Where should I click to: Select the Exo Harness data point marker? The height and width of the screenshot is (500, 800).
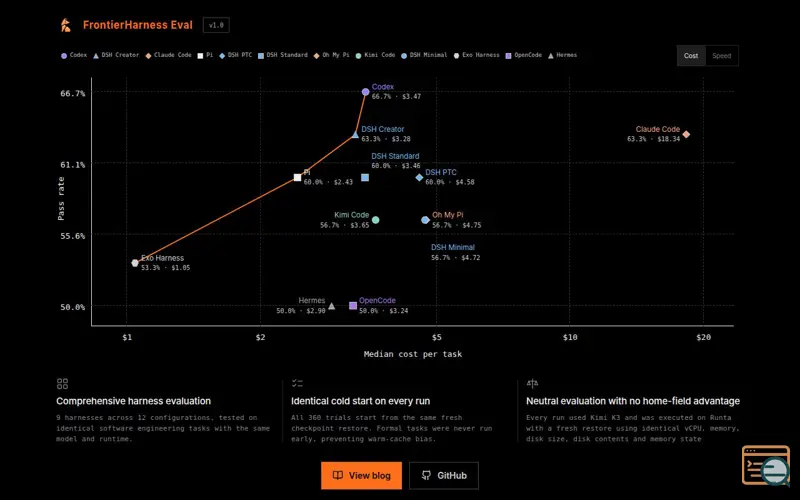[135, 263]
